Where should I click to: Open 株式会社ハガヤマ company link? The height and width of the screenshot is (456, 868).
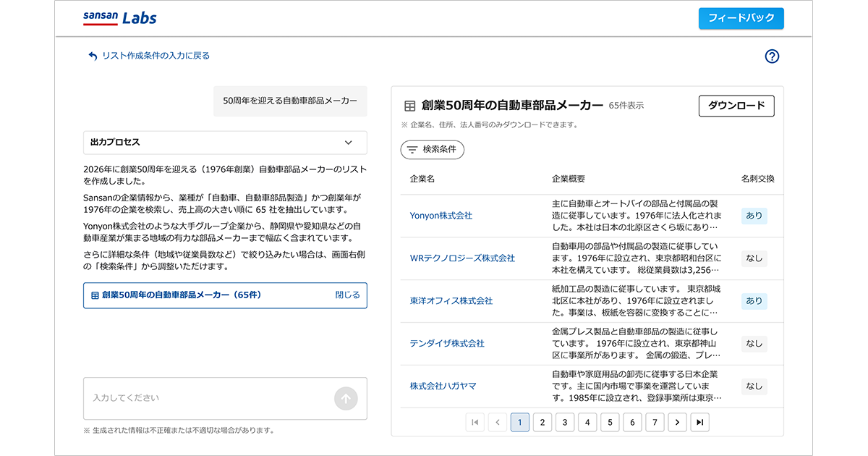click(x=443, y=387)
